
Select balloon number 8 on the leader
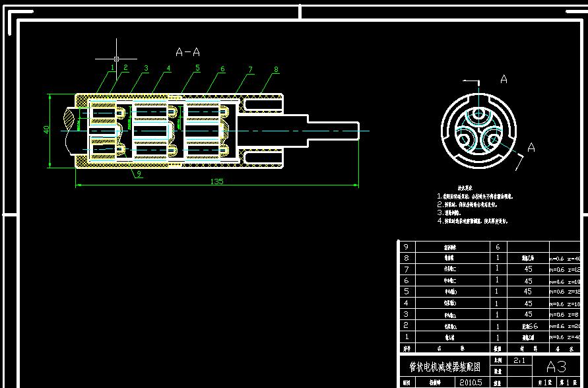pos(277,69)
